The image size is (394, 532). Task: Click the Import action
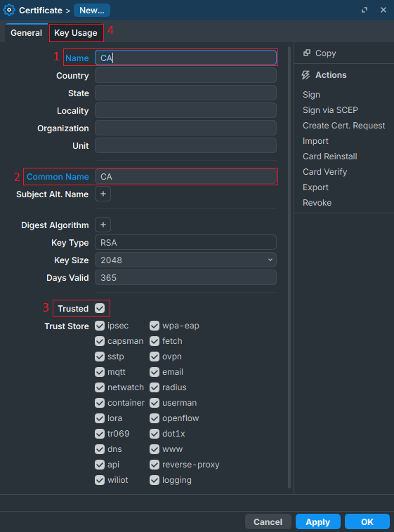pos(315,141)
